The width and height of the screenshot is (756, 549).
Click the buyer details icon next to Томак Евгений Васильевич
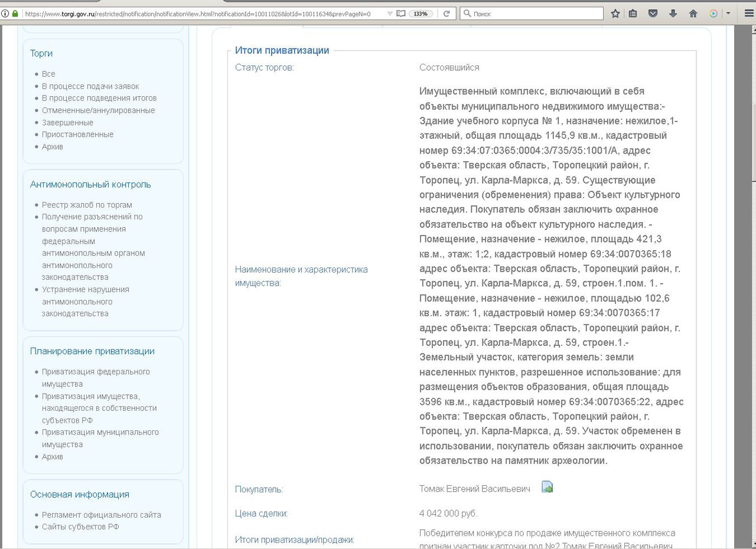(547, 488)
